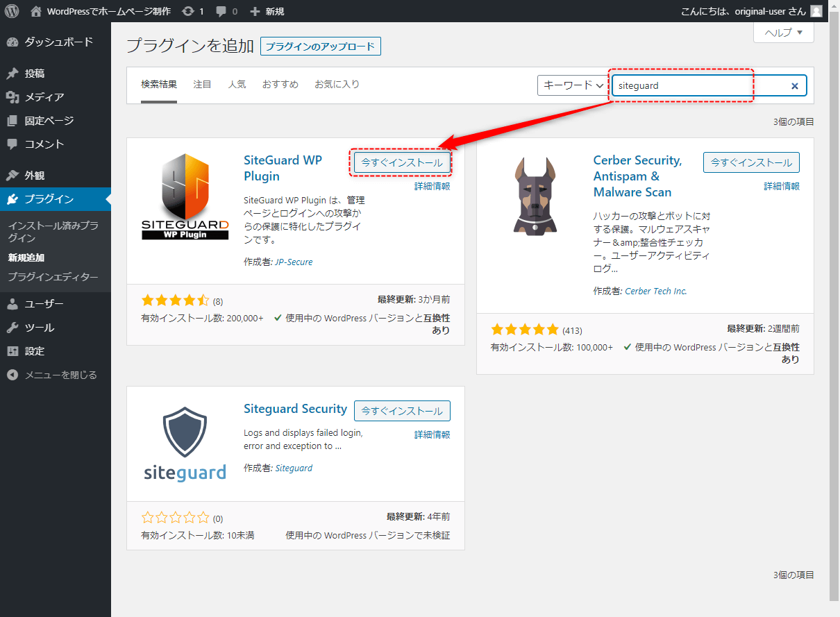Image resolution: width=840 pixels, height=617 pixels.
Task: Click the ツール wrench icon
Action: (12, 328)
